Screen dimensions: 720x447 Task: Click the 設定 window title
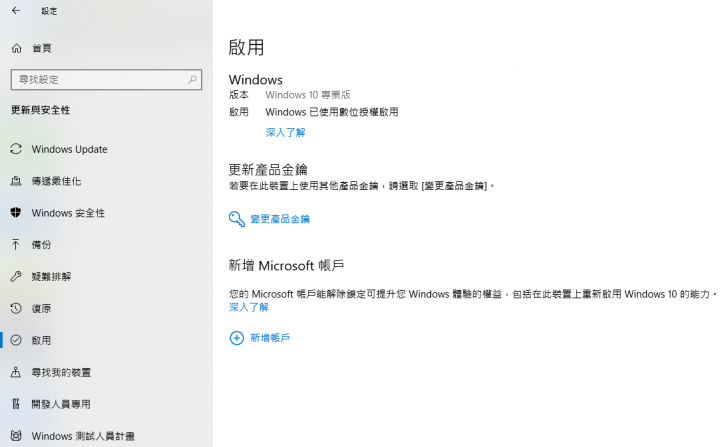point(49,11)
